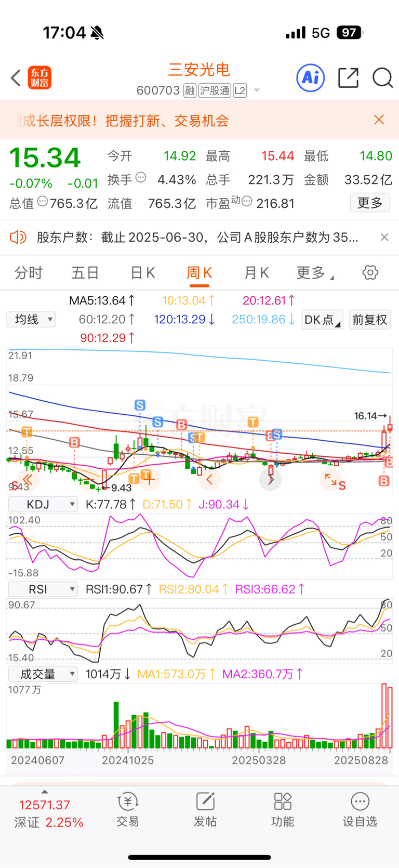Screen dimensions: 399x868
Task: Open the search magnifier icon
Action: tap(382, 78)
